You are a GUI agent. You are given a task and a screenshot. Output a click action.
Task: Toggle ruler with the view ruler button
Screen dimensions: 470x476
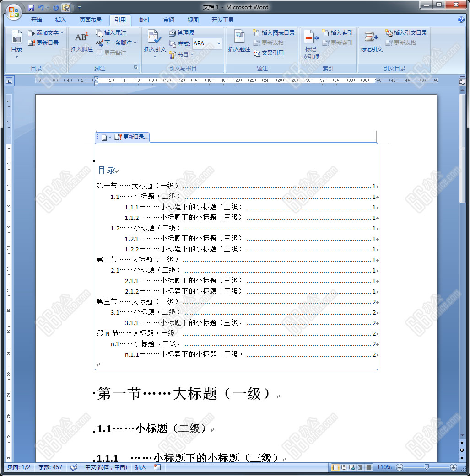click(462, 82)
